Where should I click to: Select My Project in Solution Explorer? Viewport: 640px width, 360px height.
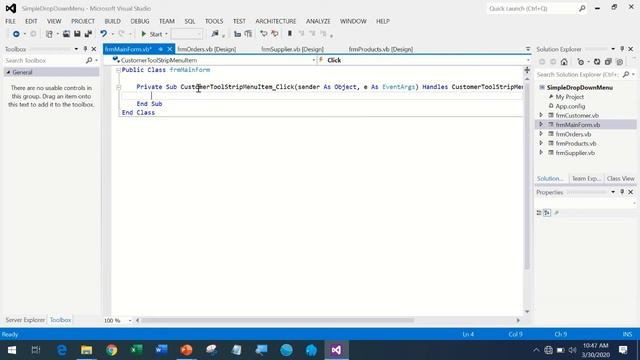tap(569, 97)
